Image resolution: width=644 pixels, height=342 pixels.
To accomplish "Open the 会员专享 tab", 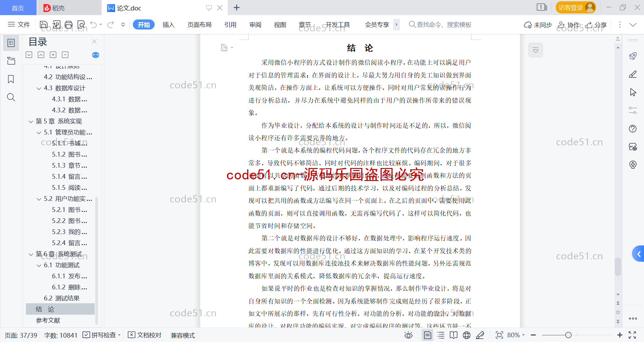I will pos(377,24).
